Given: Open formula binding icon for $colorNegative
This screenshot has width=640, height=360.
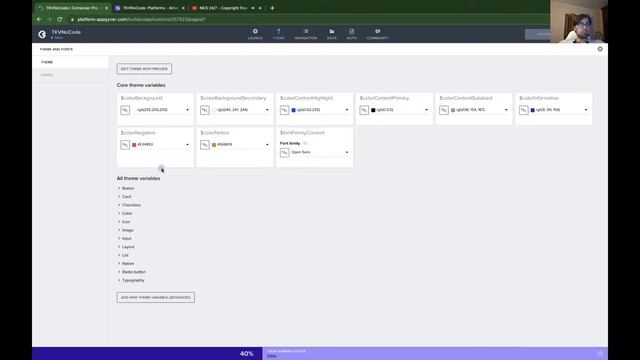Looking at the screenshot, I should 125,144.
